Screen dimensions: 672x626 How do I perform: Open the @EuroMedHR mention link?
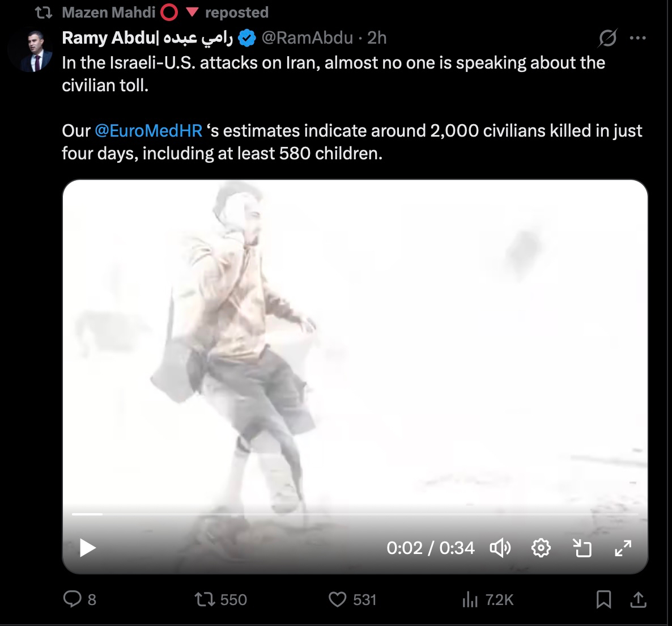point(148,130)
